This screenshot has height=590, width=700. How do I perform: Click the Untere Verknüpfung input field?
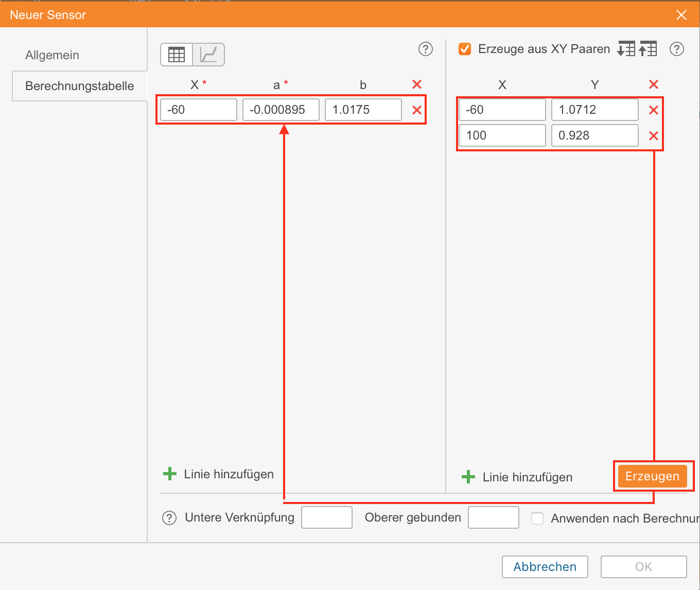[x=327, y=517]
